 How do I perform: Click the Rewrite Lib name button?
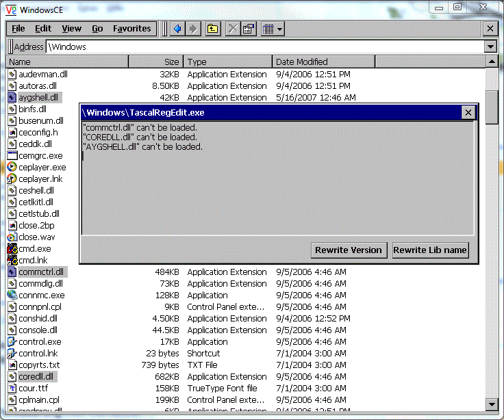431,250
